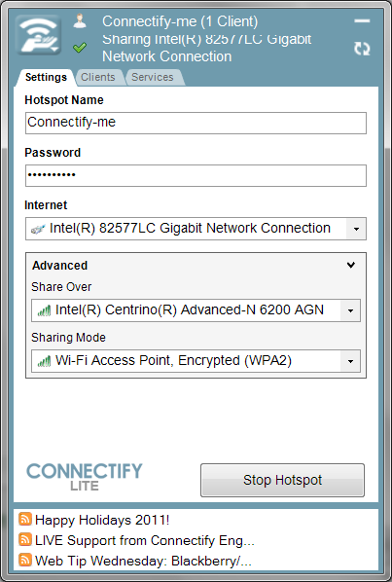The image size is (392, 582).
Task: Open the Happy Holidays 2011 news link
Action: pos(102,520)
